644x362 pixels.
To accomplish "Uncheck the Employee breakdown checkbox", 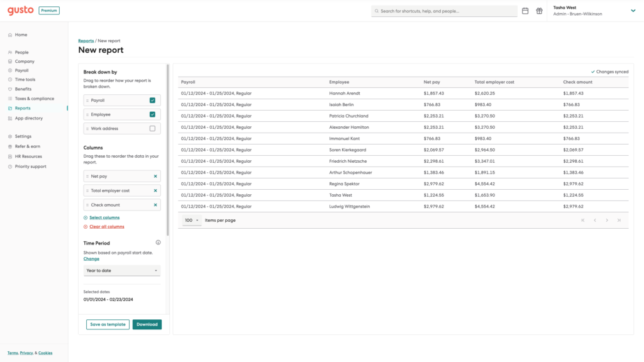I will 153,114.
